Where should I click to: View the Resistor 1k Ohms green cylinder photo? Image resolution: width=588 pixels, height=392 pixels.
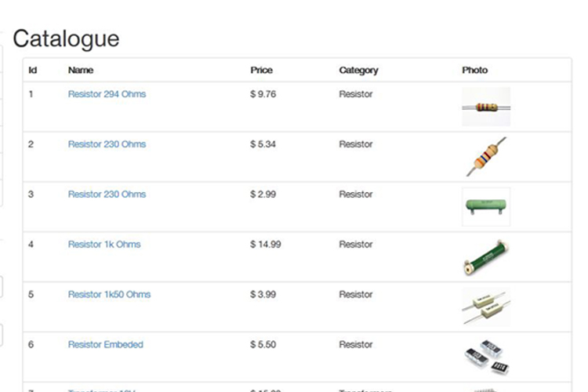pyautogui.click(x=486, y=257)
